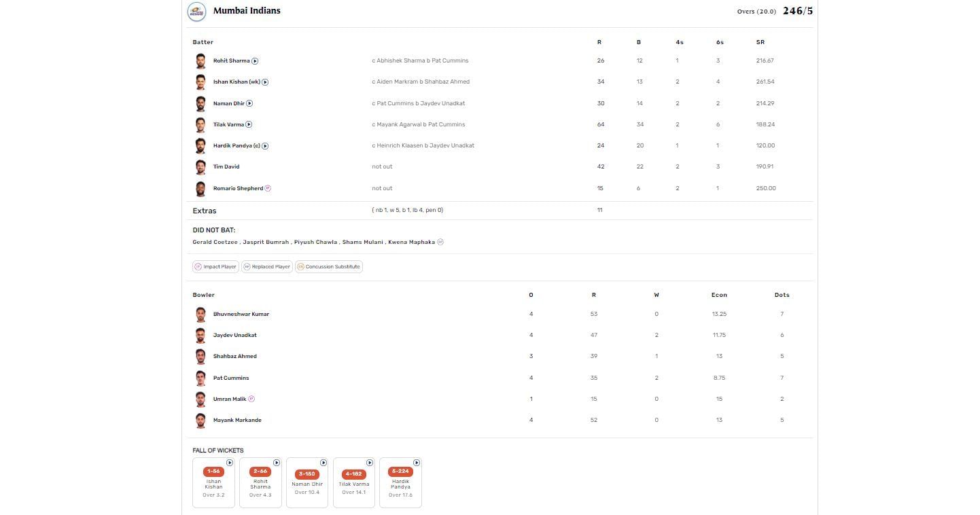The image size is (980, 515).
Task: Open Mayank Markande's bowler profile
Action: coord(237,420)
